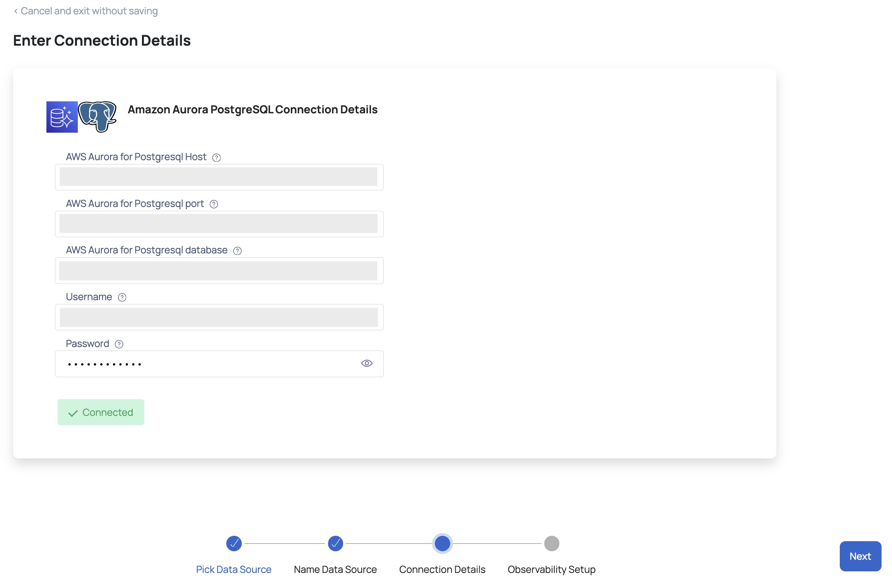
Task: Focus the AWS Aurora Postgresql Host field
Action: [x=219, y=177]
